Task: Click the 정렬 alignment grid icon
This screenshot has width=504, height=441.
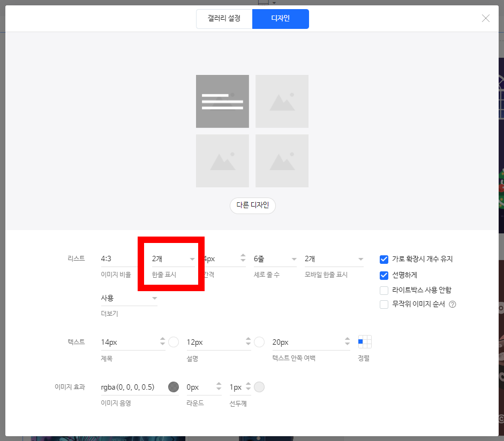Action: pyautogui.click(x=365, y=341)
